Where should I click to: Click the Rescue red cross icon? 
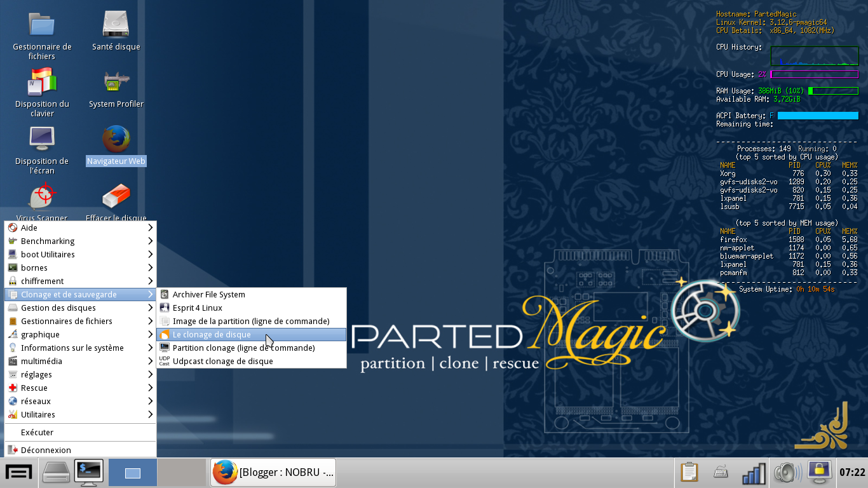(x=13, y=388)
